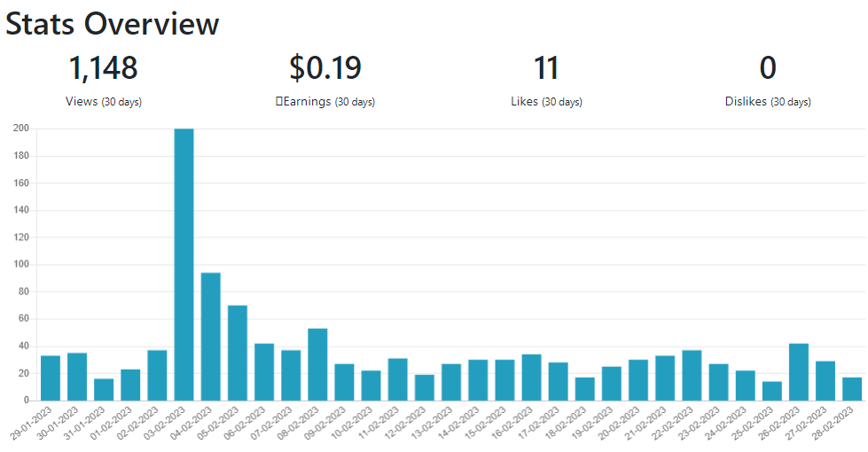Click the bar for 19-02-2023

611,384
